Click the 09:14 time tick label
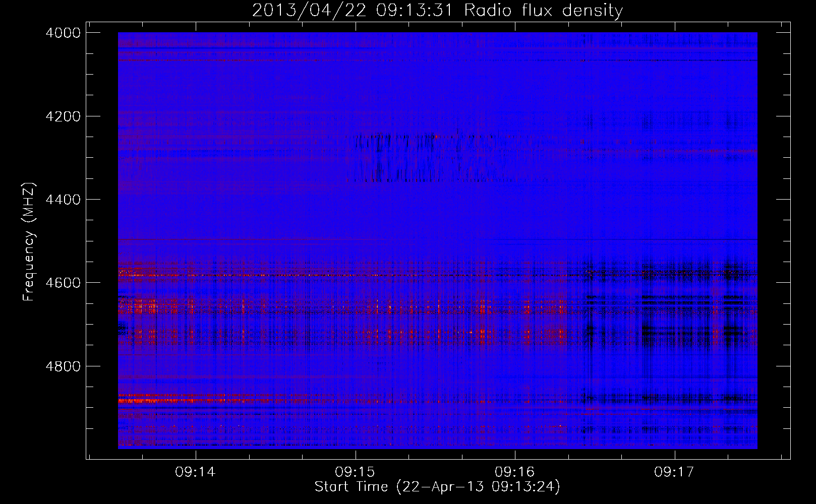The image size is (816, 504). [195, 472]
